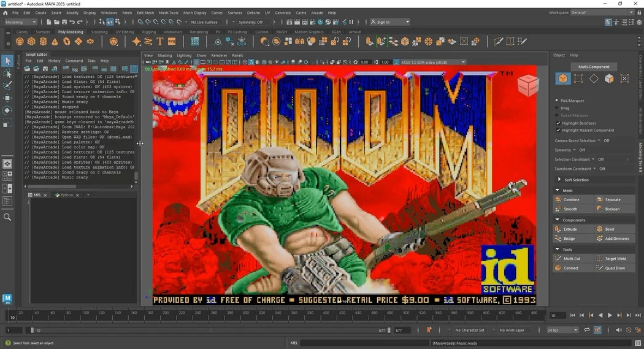Screen dimensions: 644x349
Task: Create a polygon cone from the shelf
Action: click(55, 42)
